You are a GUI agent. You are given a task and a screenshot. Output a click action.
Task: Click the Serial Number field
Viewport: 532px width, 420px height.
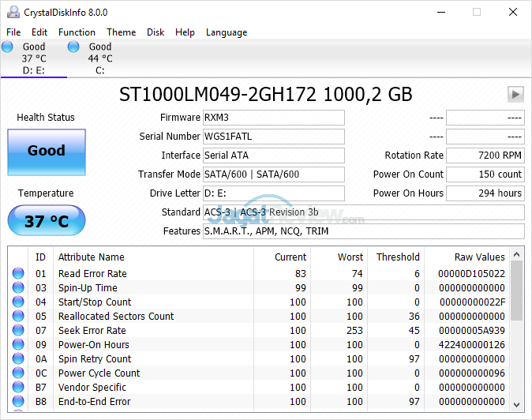tap(273, 137)
